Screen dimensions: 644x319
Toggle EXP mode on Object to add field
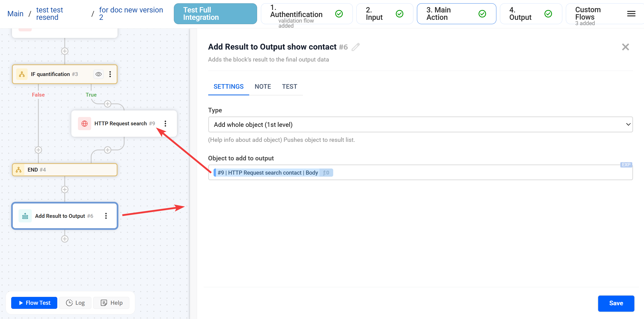click(x=626, y=165)
